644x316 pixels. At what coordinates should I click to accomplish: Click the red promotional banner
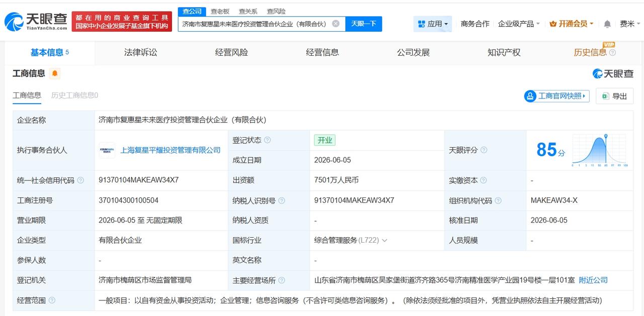pyautogui.click(x=122, y=22)
